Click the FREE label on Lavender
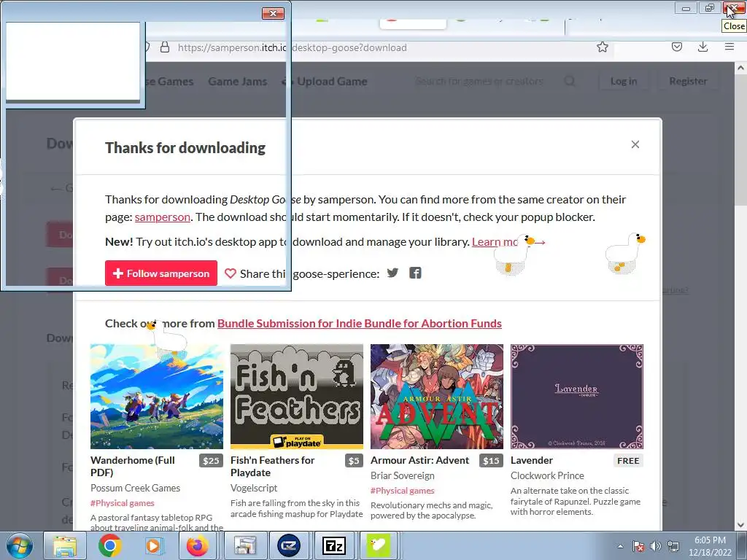Screen dimensions: 747x560 point(628,461)
